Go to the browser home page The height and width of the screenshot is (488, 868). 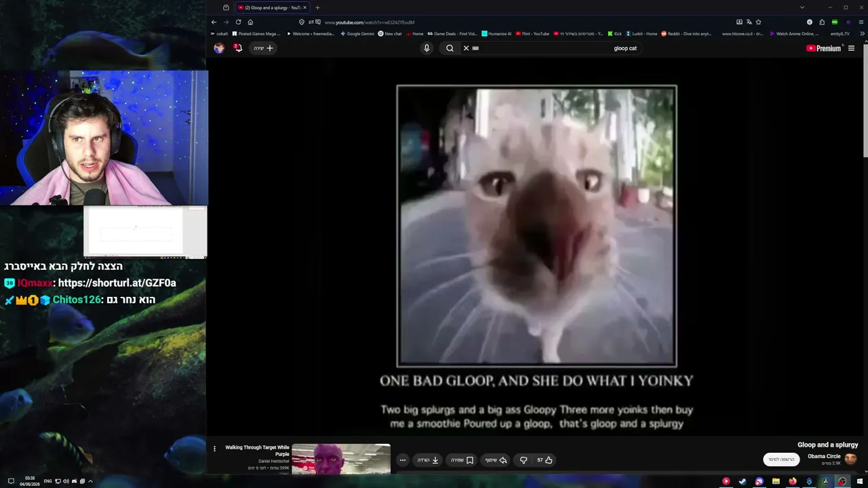tap(250, 22)
